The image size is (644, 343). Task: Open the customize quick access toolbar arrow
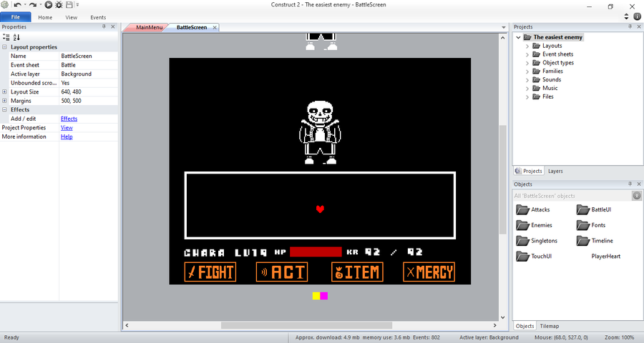[77, 5]
